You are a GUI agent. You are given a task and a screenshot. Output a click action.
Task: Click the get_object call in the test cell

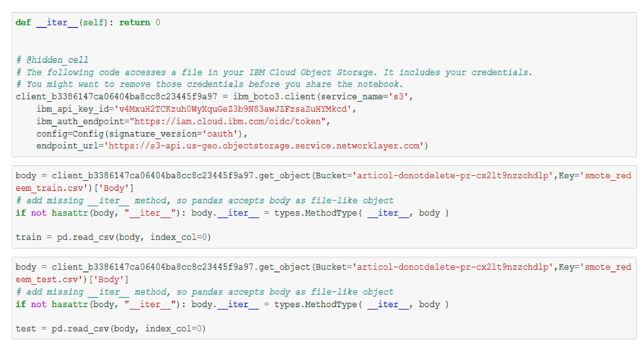point(284,267)
